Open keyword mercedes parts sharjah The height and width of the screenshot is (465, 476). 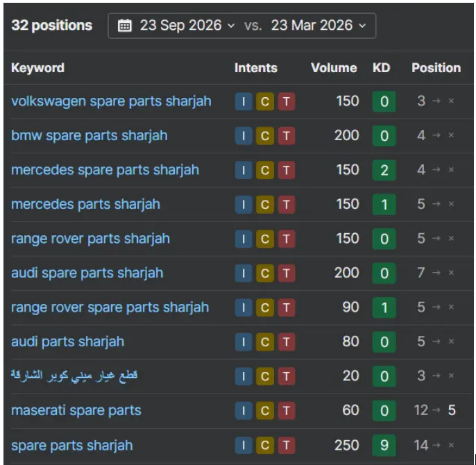click(x=85, y=204)
